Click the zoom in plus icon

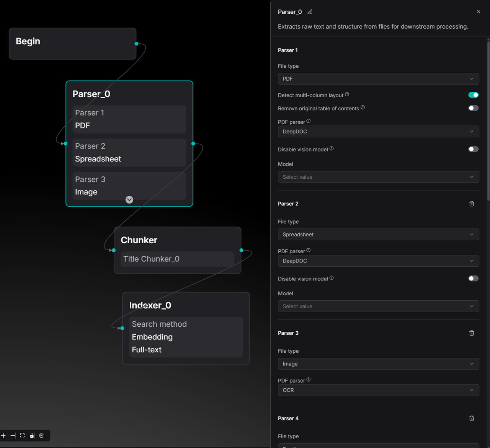(x=3, y=435)
